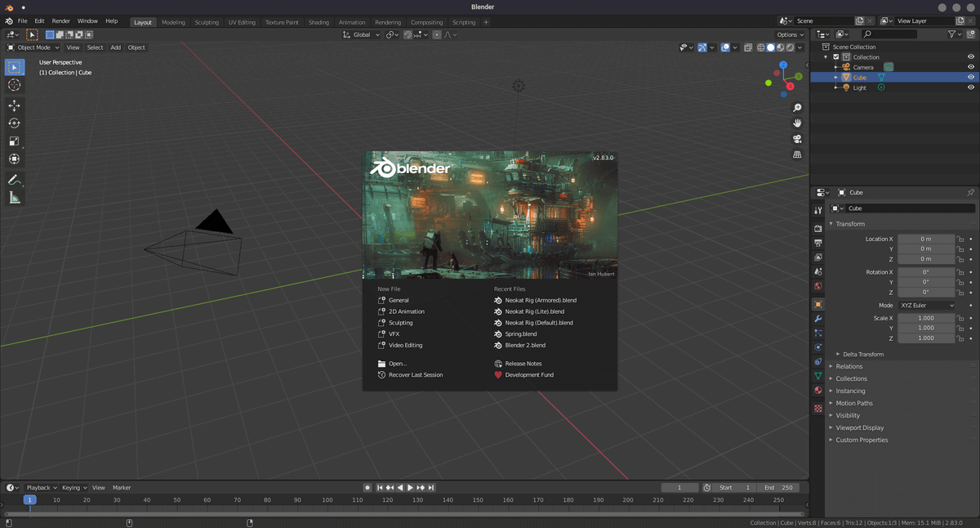Toggle the camera view icon
The width and height of the screenshot is (980, 528).
(x=797, y=139)
